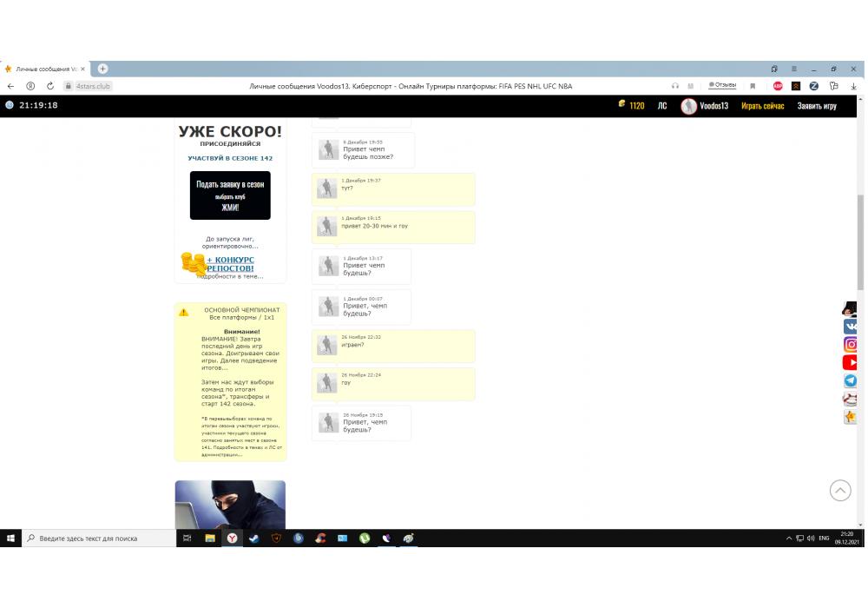Open message 'гоу' from 26 Ноября
Image resolution: width=868 pixels, height=608 pixels.
393,383
